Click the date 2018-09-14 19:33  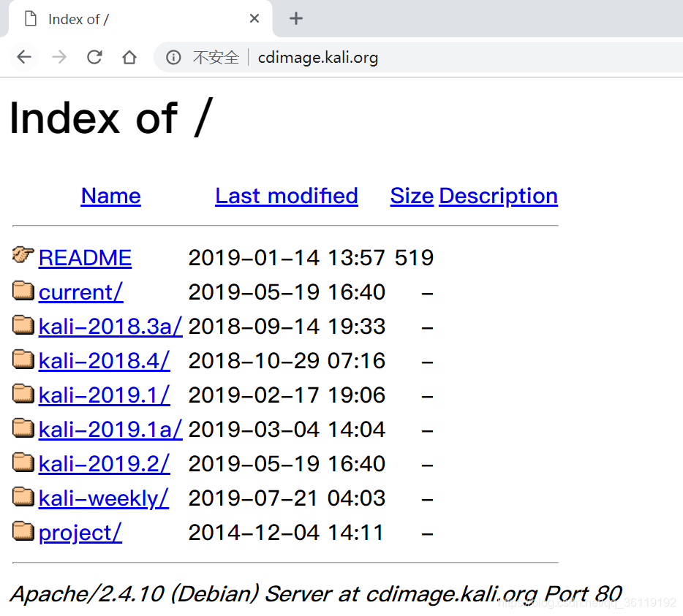coord(287,327)
